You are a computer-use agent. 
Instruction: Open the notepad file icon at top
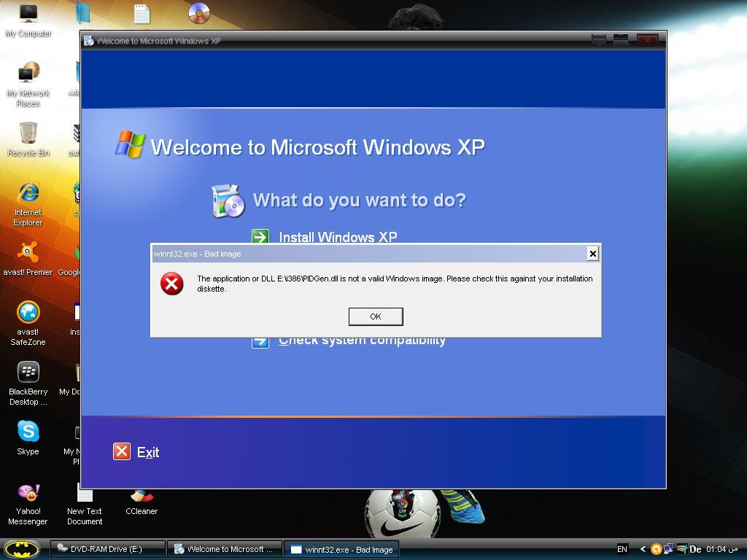(142, 14)
